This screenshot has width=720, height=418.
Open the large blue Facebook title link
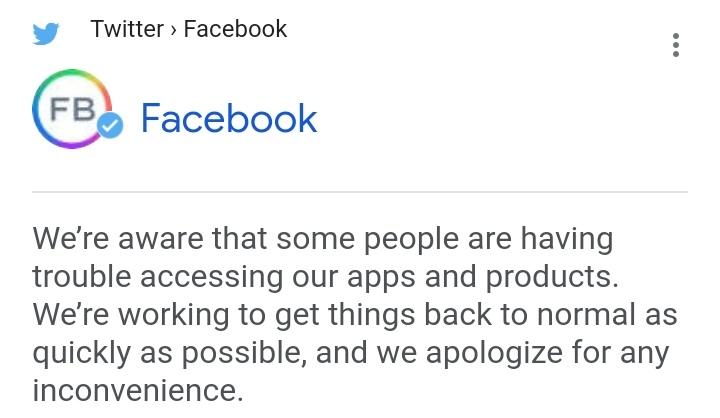click(x=228, y=119)
